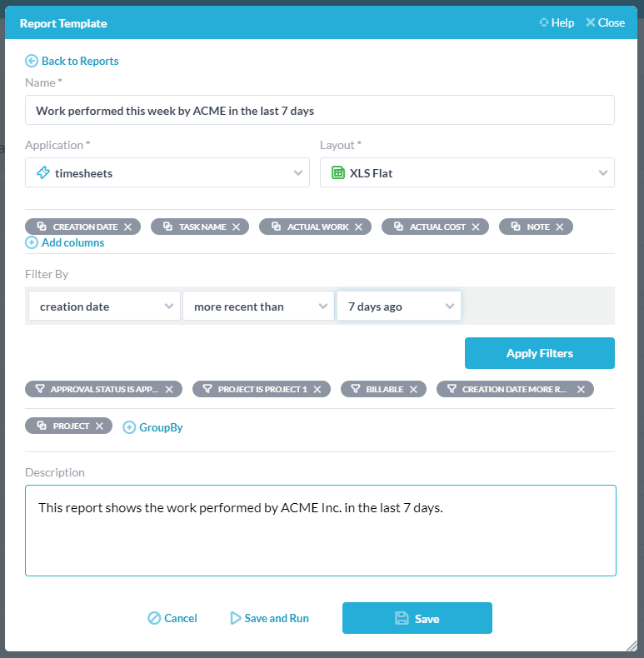644x658 pixels.
Task: Remove the ACTUAL COST column chip
Action: tap(476, 227)
